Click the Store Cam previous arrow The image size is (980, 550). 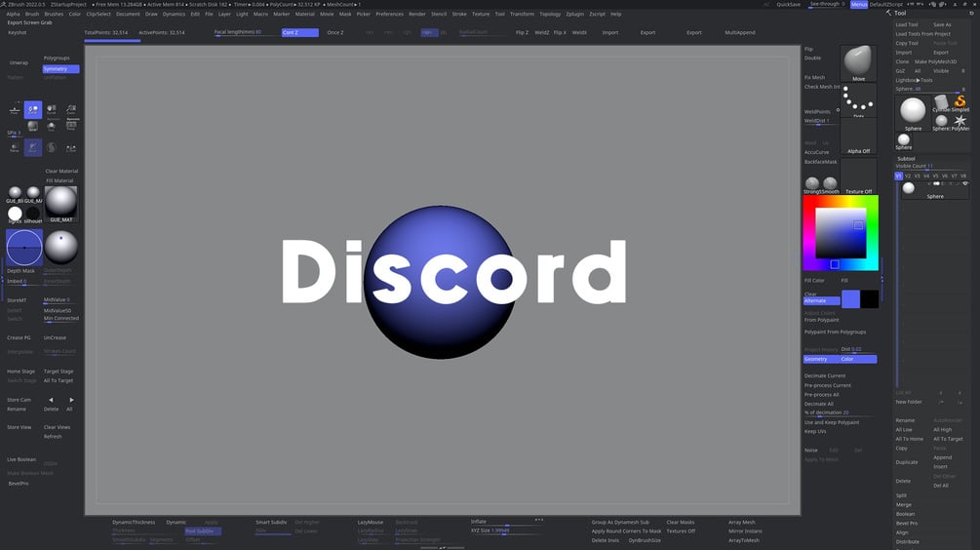[52, 400]
